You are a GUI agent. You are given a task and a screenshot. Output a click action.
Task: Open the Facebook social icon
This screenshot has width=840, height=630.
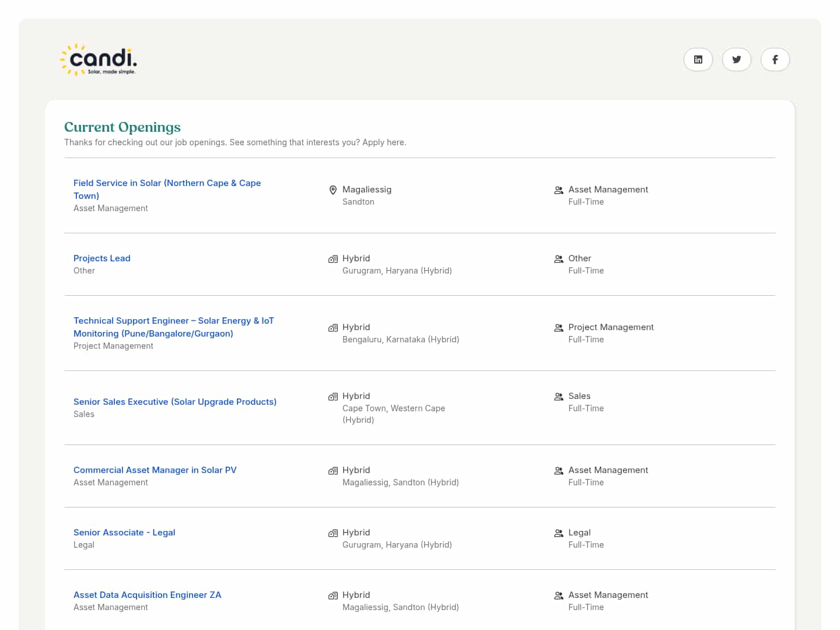[775, 60]
